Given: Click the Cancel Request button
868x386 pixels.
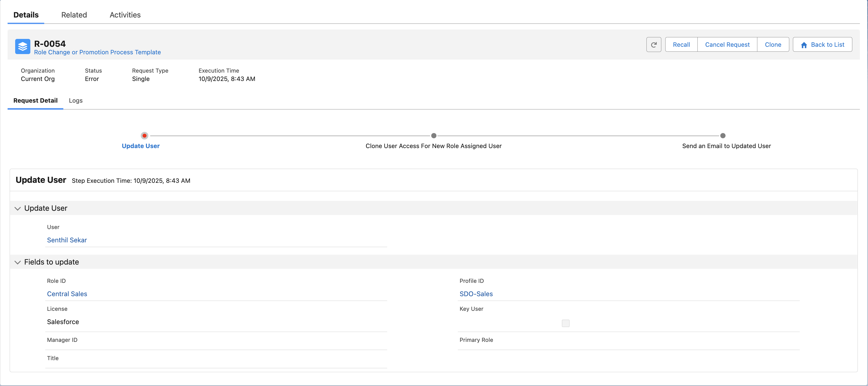Looking at the screenshot, I should (727, 45).
